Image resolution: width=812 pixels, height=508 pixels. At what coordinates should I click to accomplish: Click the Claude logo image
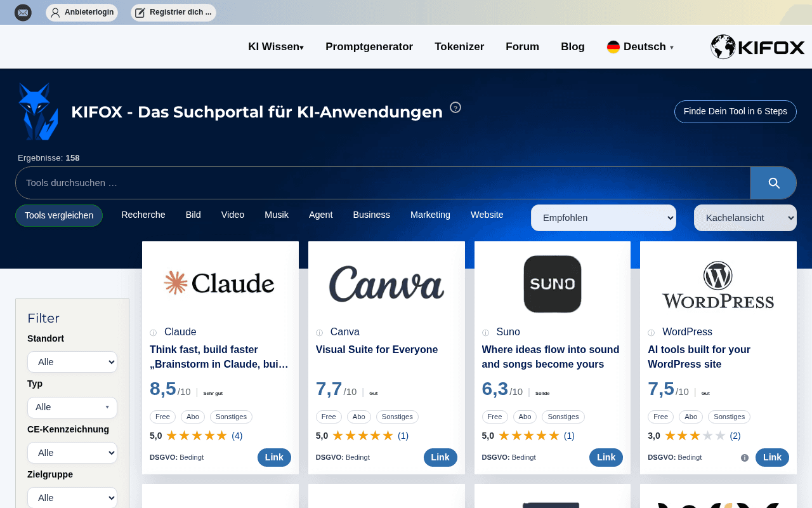[x=219, y=283]
